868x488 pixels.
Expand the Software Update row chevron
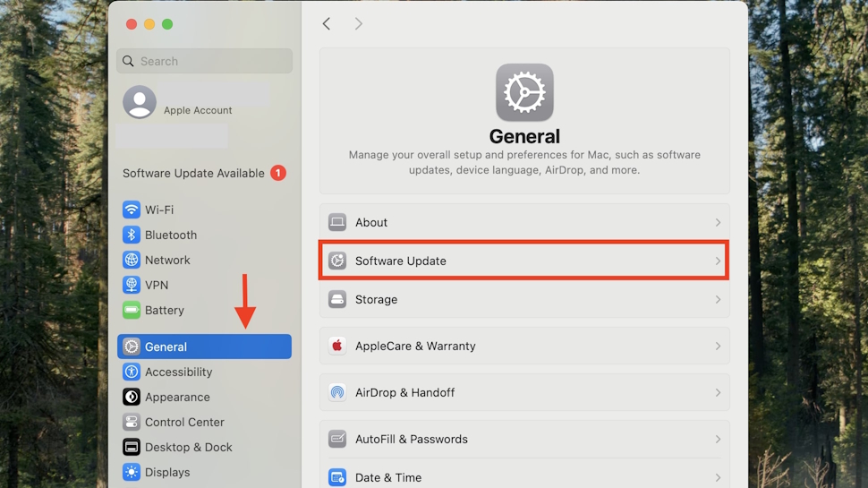(x=718, y=261)
